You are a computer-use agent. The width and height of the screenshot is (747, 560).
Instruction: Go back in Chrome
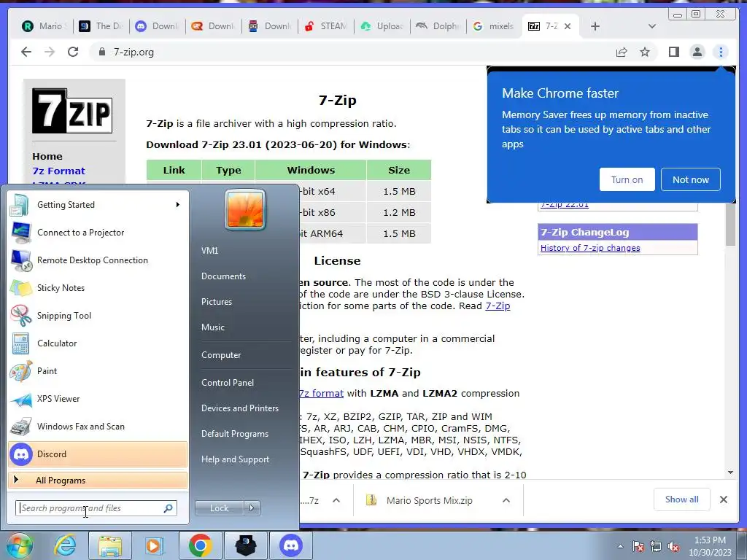point(26,52)
